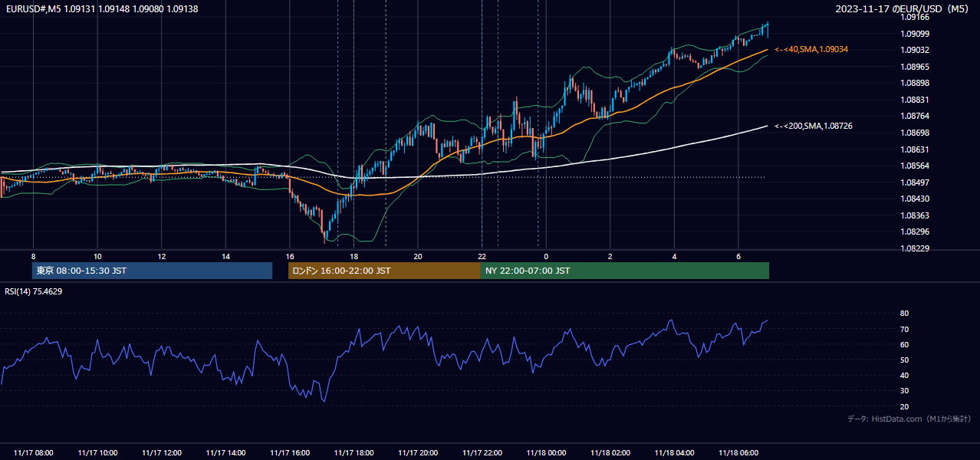980x460 pixels.
Task: Click RSI scale value 70
Action: point(904,330)
